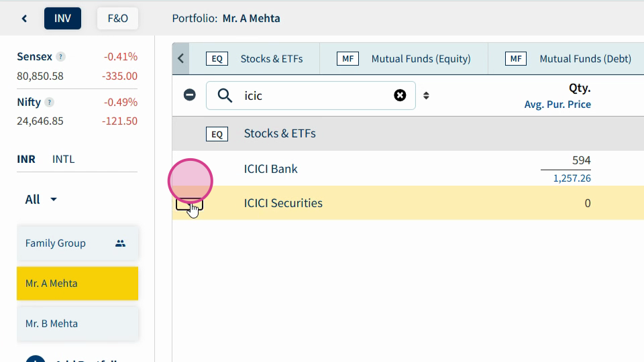
Task: Select the INTL currency tab
Action: pos(63,160)
